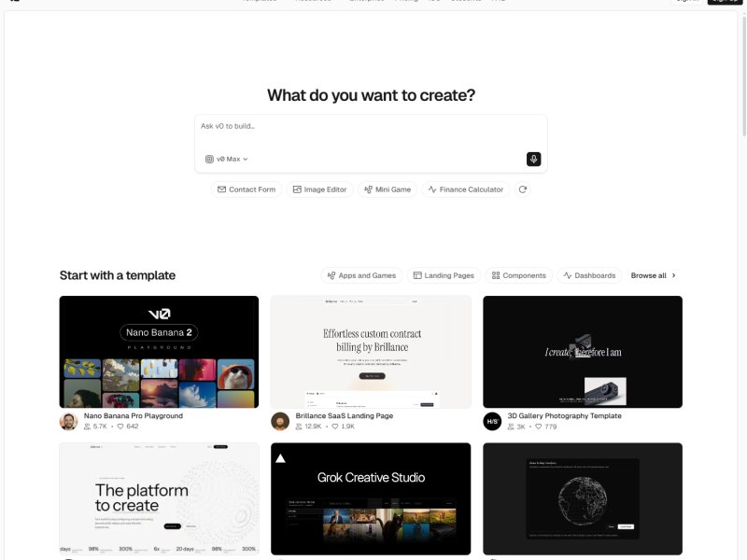The image size is (747, 560).
Task: Click the users icon beside 3K
Action: click(x=511, y=427)
